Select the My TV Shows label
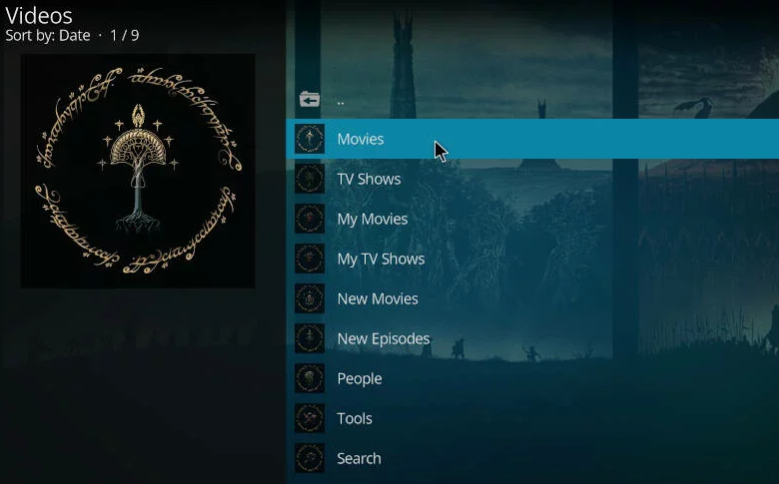This screenshot has width=779, height=484. pos(381,259)
